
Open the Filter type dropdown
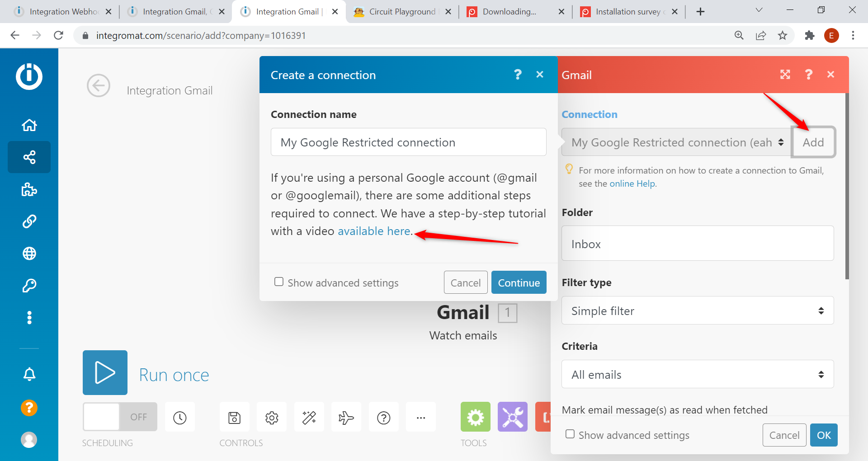click(x=698, y=310)
